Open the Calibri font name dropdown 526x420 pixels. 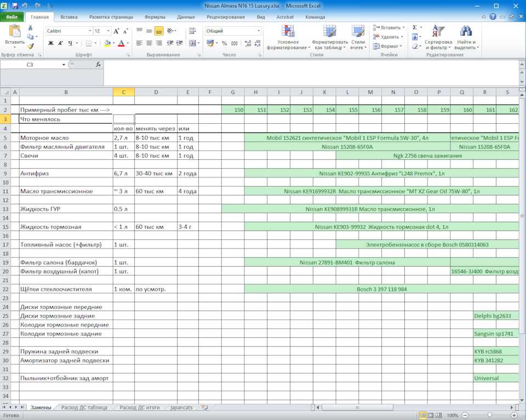tap(89, 31)
